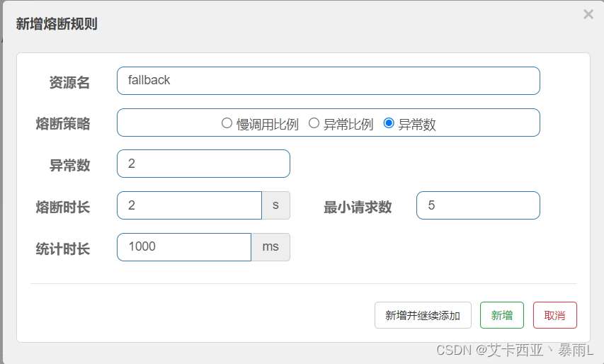Focus the 最小请求数 input field
604x364 pixels.
(x=478, y=205)
